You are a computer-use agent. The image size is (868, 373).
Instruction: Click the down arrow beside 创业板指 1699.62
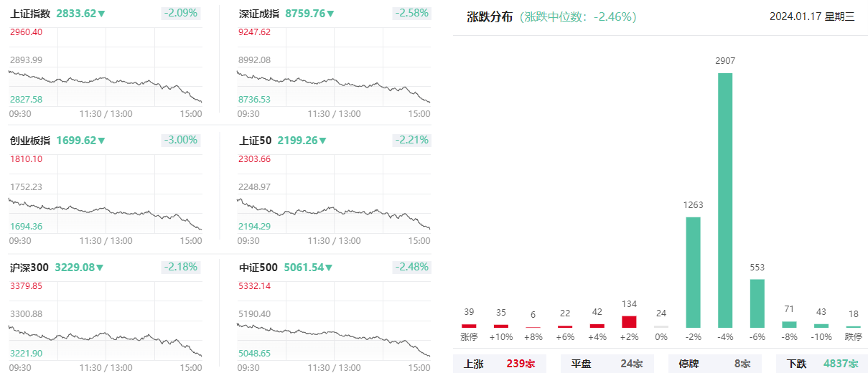coord(101,141)
